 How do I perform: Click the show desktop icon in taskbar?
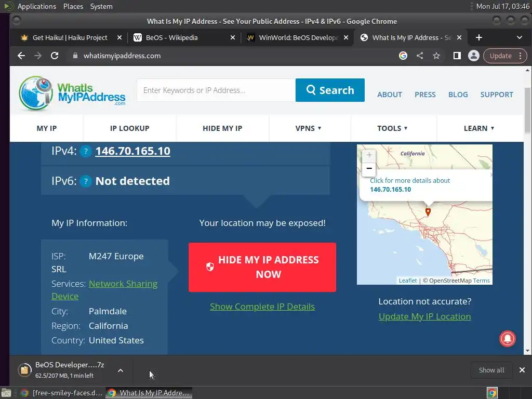(6, 393)
